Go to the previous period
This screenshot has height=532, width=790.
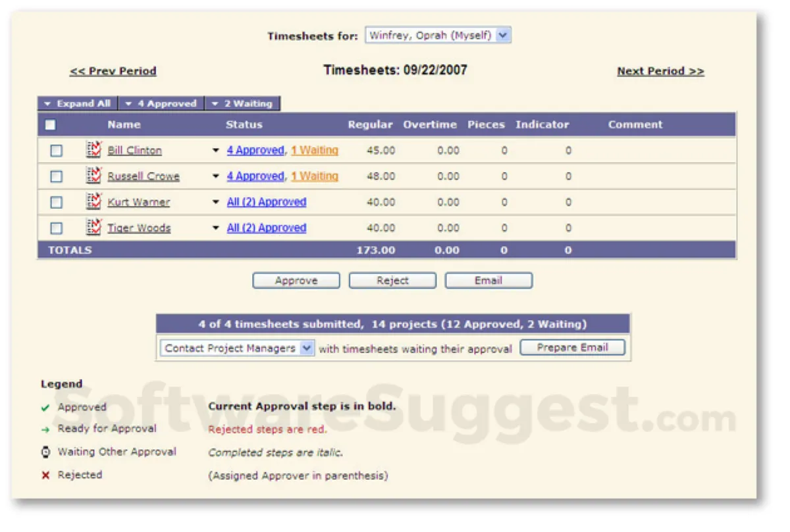113,71
